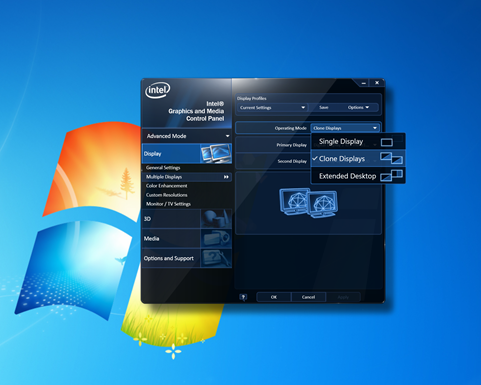
Task: Click the Media section camcorder icon
Action: 216,238
